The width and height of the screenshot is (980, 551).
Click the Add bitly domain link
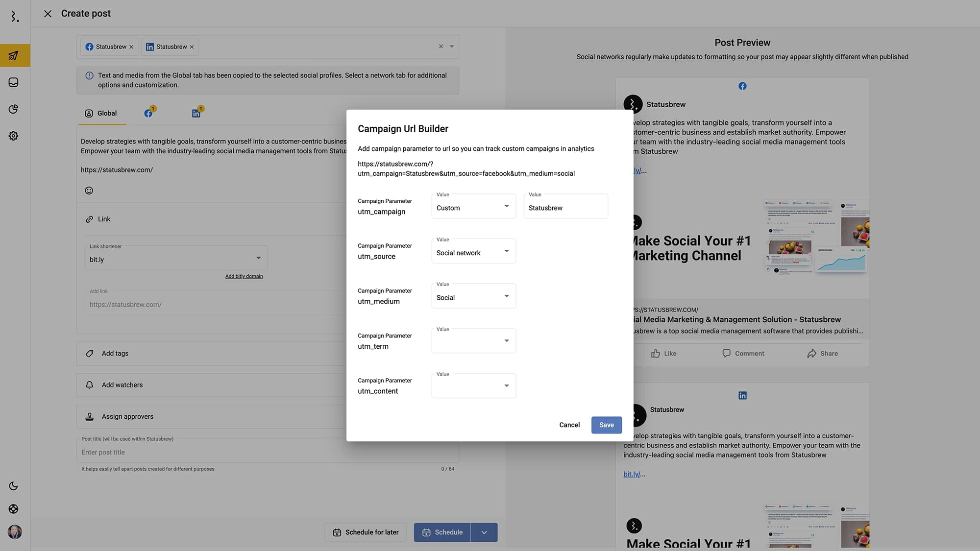tap(244, 276)
